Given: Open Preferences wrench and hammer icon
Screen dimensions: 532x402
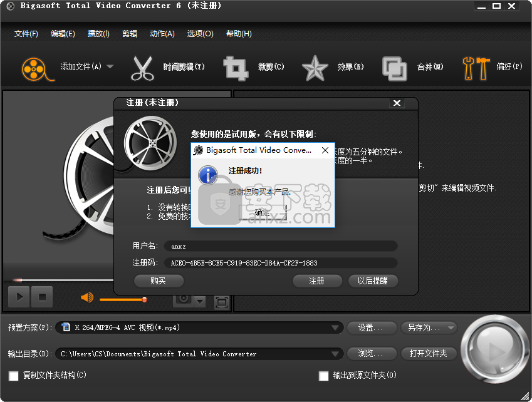Looking at the screenshot, I should click(x=476, y=68).
